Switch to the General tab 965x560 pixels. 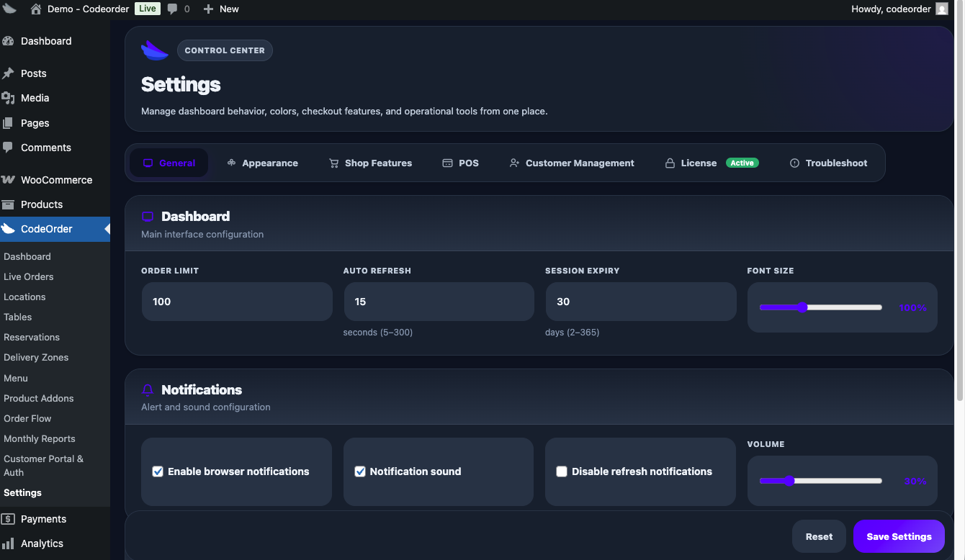(169, 163)
